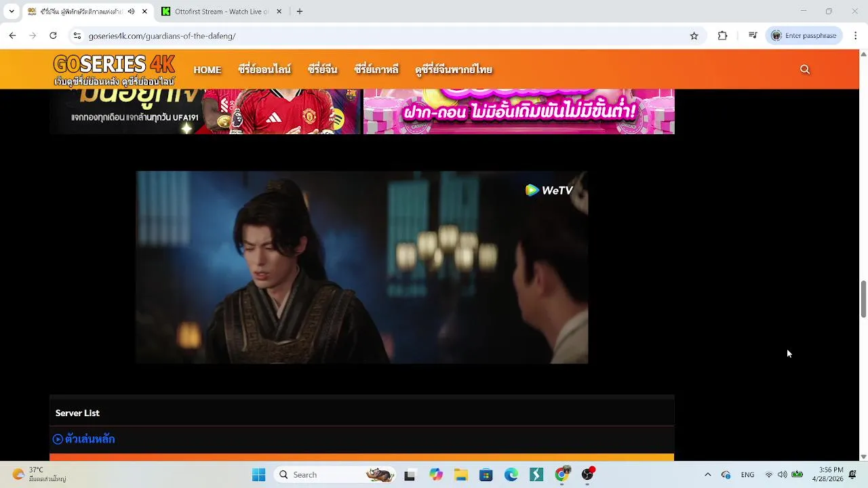Open File Explorer from the taskbar

pos(461,475)
